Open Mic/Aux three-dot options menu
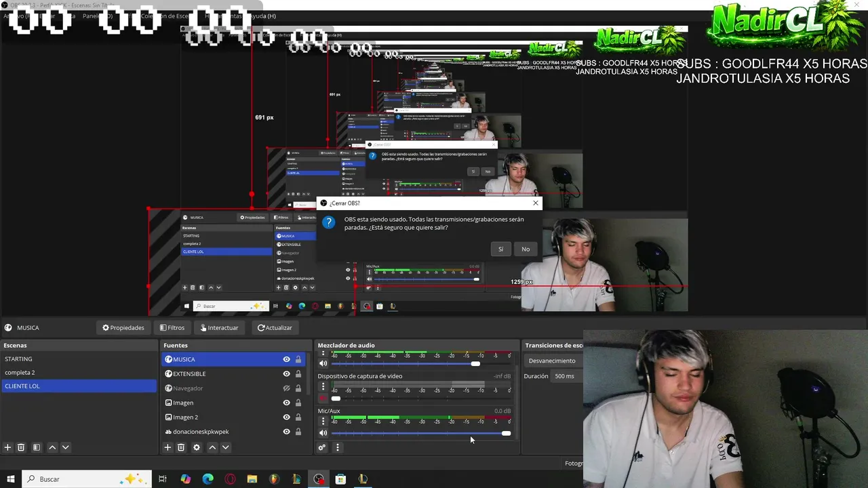The width and height of the screenshot is (868, 488). click(x=323, y=421)
